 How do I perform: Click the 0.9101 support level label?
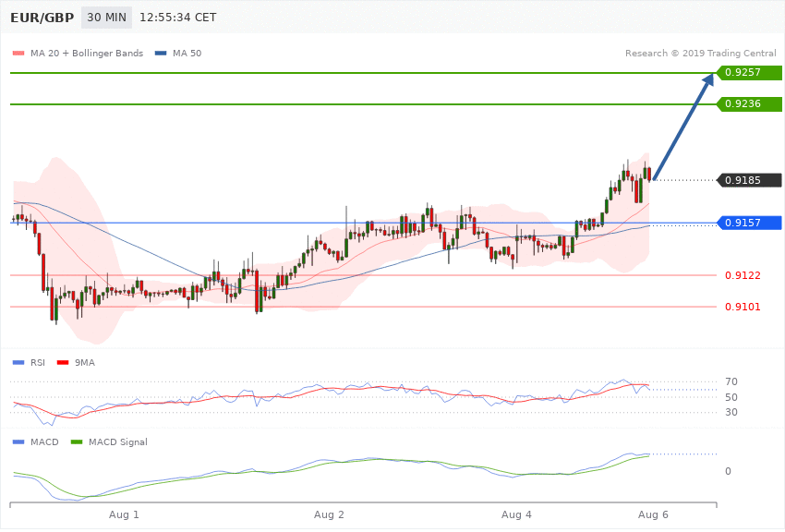point(743,307)
